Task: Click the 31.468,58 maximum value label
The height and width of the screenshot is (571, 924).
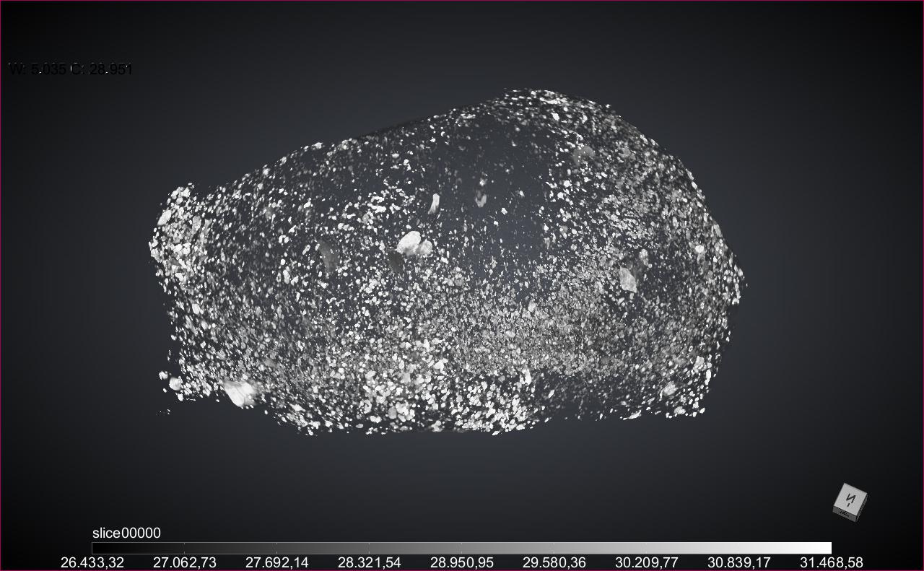Action: pos(831,562)
